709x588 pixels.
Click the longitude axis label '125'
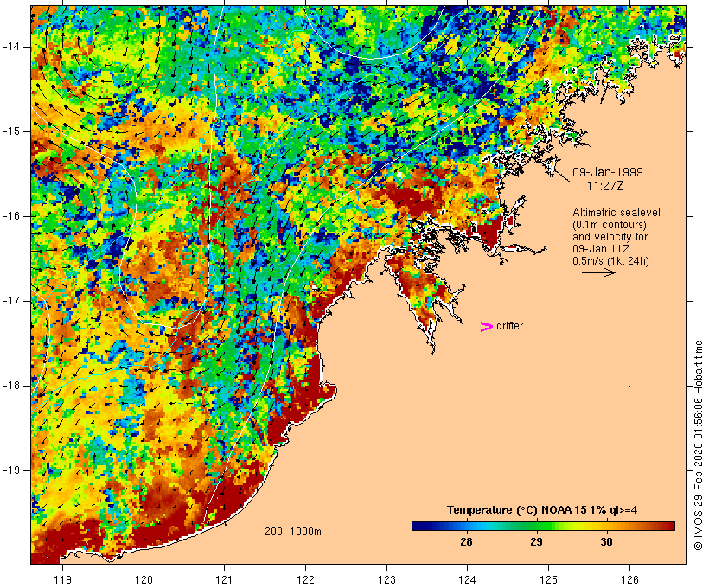[548, 579]
